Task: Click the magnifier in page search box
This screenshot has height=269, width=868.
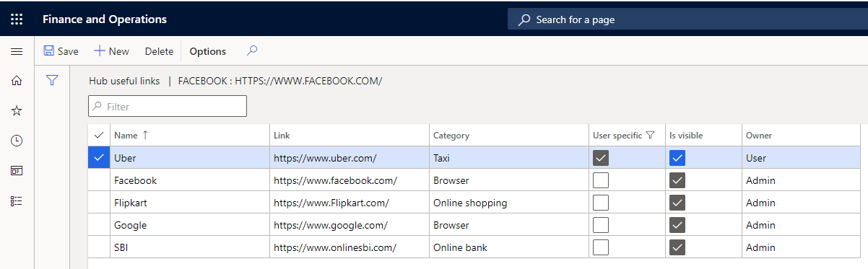Action: tap(525, 19)
